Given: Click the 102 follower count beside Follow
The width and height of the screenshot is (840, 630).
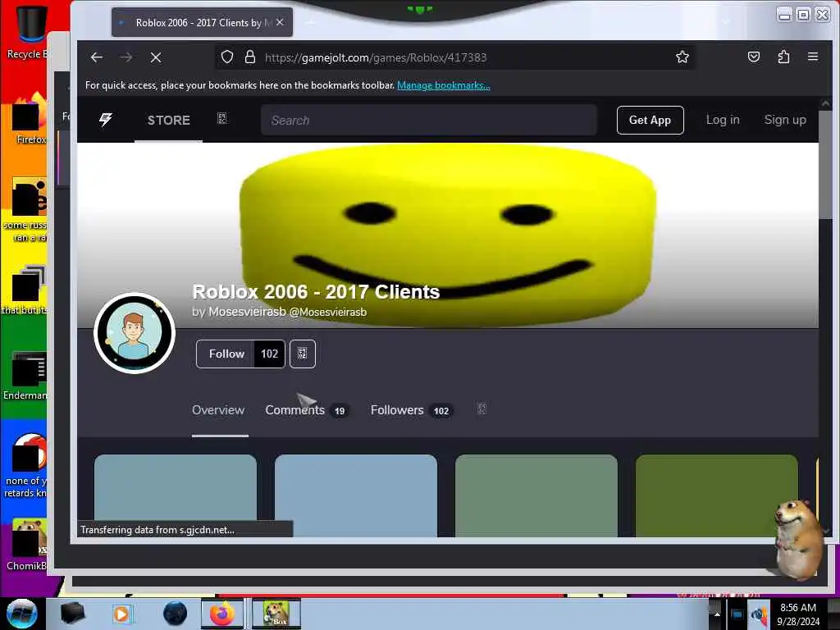Looking at the screenshot, I should (x=269, y=354).
